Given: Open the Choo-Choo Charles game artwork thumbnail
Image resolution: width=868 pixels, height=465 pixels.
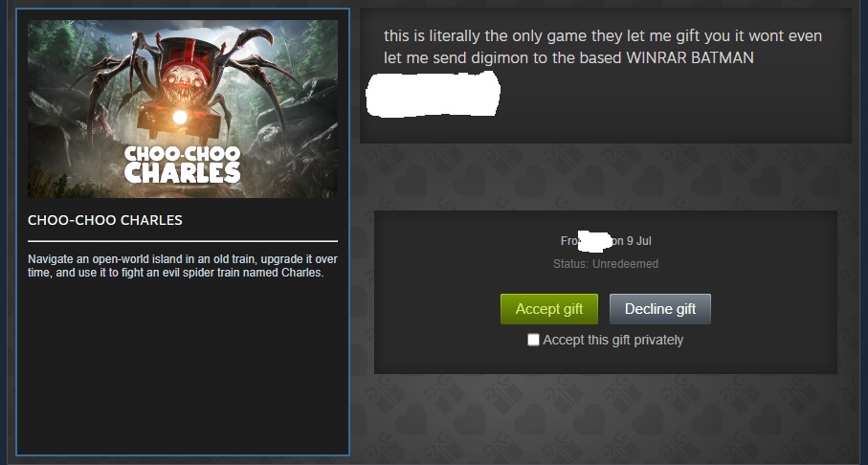Looking at the screenshot, I should pos(183,109).
